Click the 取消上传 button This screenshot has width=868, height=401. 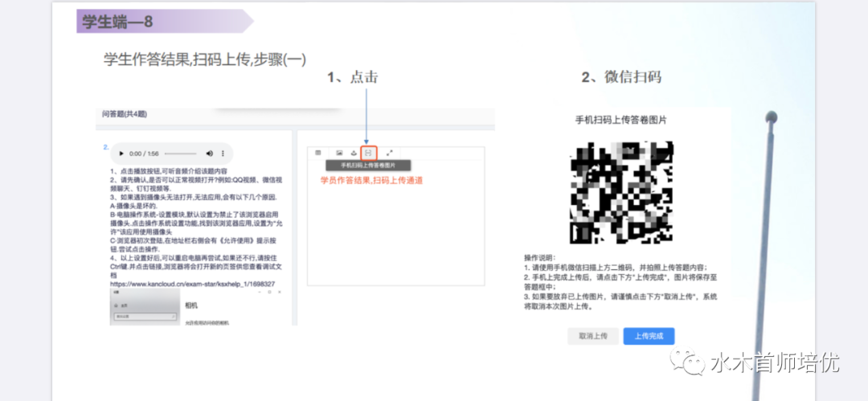pyautogui.click(x=593, y=336)
